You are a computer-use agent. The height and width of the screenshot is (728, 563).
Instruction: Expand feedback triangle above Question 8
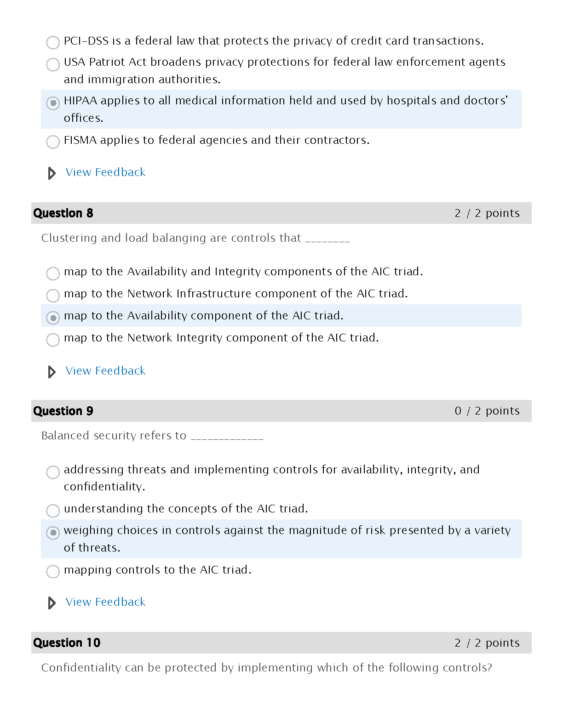(52, 173)
